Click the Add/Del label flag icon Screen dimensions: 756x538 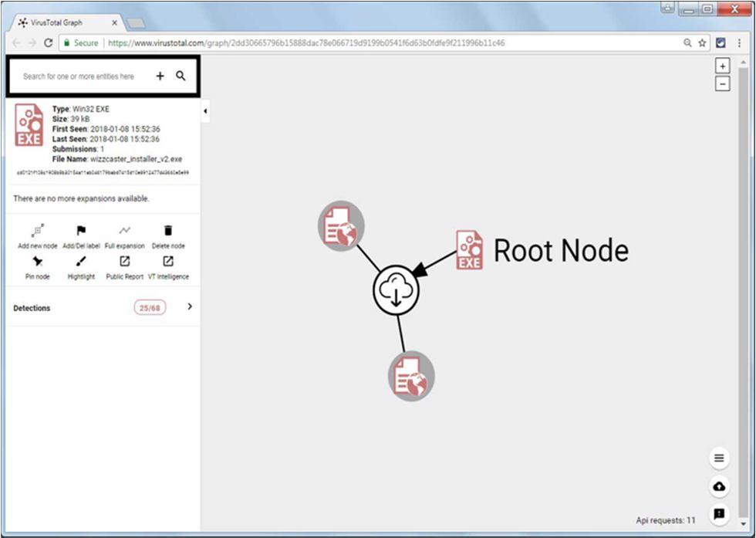point(81,231)
